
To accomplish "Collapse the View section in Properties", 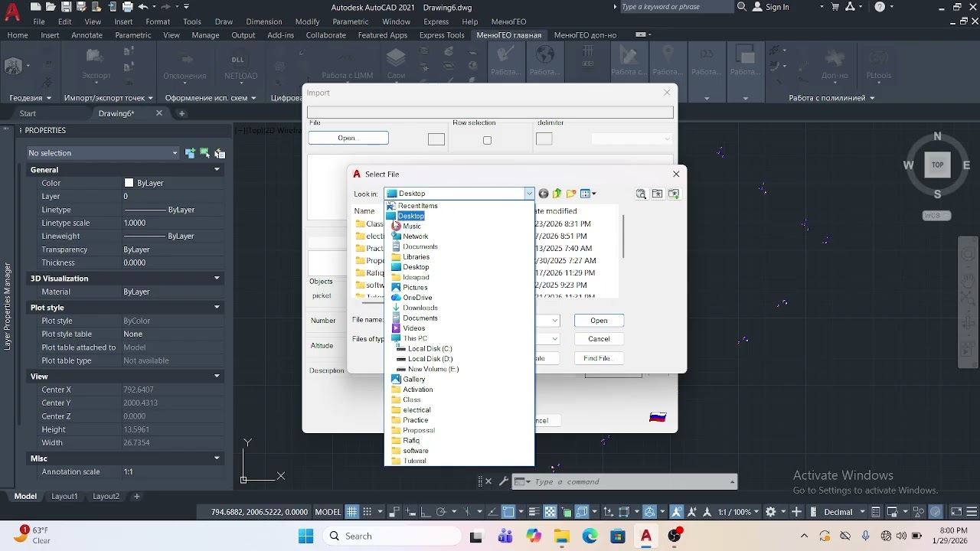I will pyautogui.click(x=217, y=377).
